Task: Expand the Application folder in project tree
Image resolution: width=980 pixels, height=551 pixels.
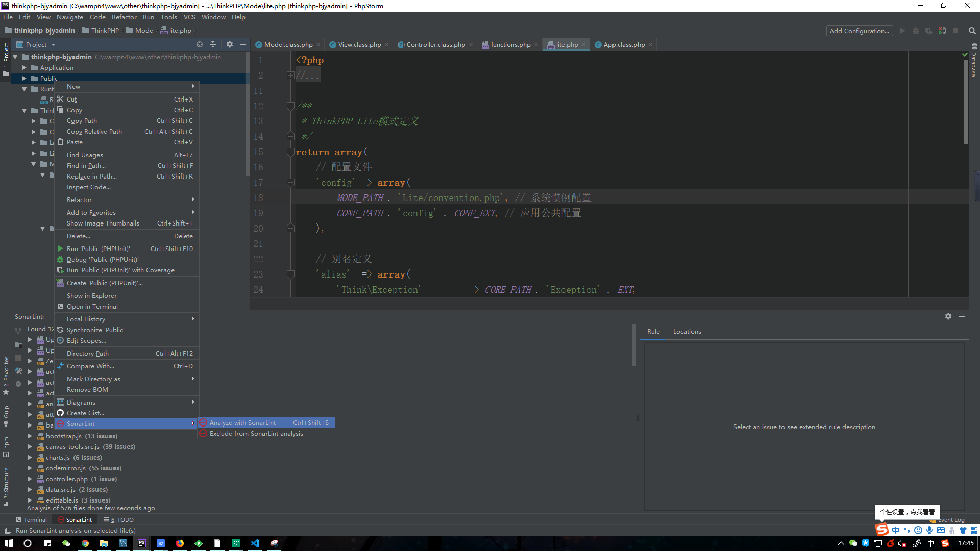Action: 24,67
